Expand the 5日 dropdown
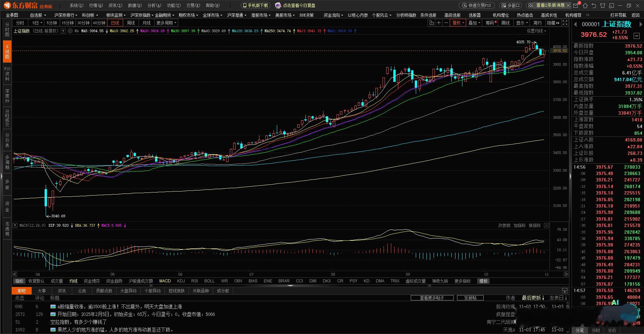 click(x=37, y=23)
